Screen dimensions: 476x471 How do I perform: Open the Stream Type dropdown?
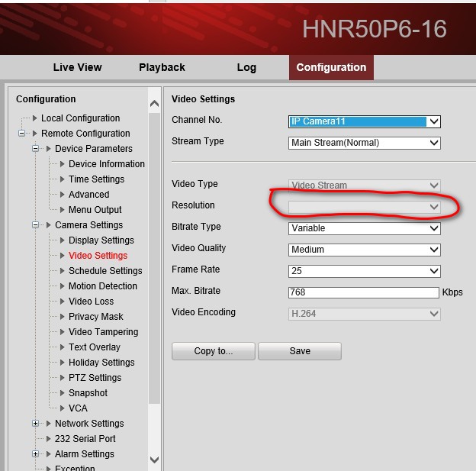click(365, 143)
